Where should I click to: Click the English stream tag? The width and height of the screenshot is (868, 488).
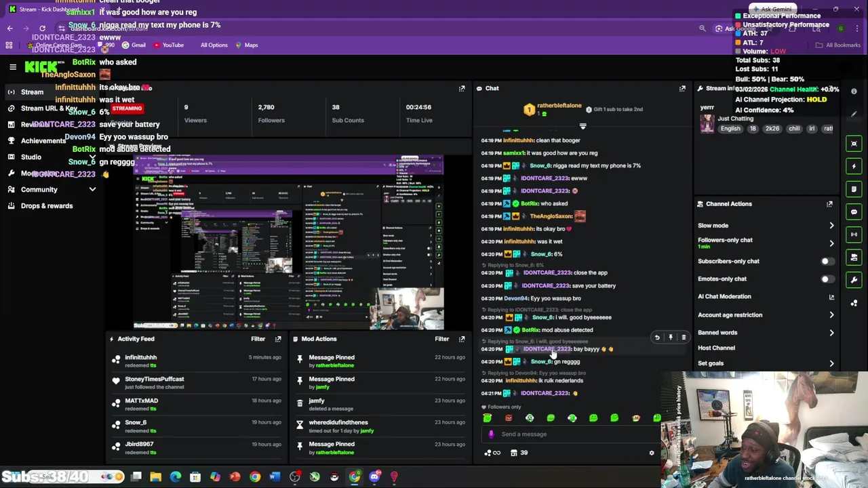click(730, 129)
